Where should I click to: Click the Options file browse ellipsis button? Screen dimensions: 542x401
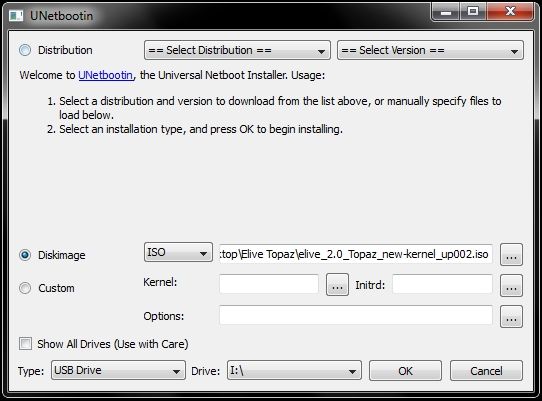click(x=511, y=317)
